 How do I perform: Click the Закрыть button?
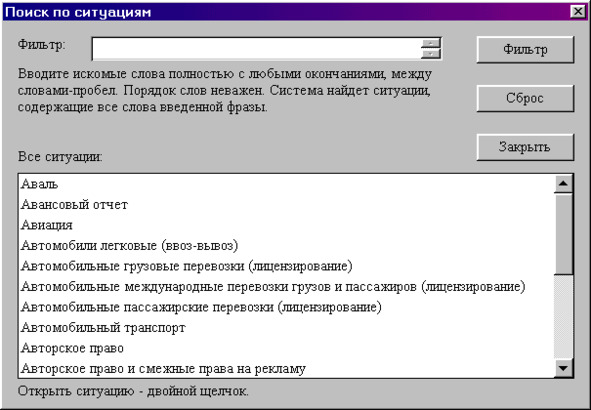525,147
